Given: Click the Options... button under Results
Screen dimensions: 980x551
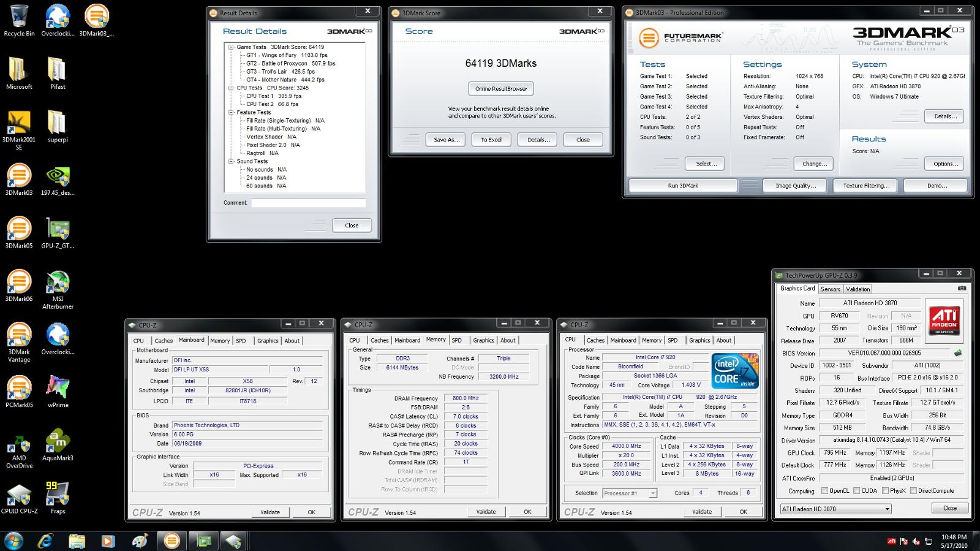Looking at the screenshot, I should (945, 164).
